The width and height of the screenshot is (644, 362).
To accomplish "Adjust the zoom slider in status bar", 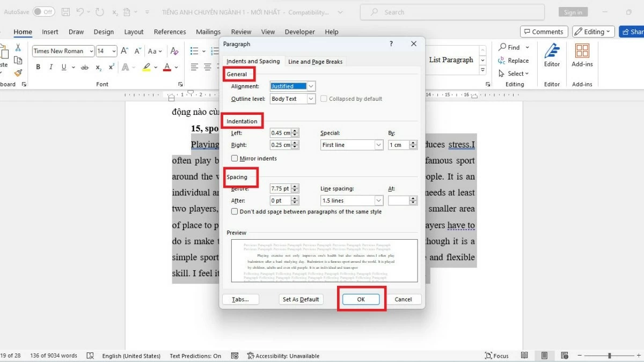I will tap(610, 356).
